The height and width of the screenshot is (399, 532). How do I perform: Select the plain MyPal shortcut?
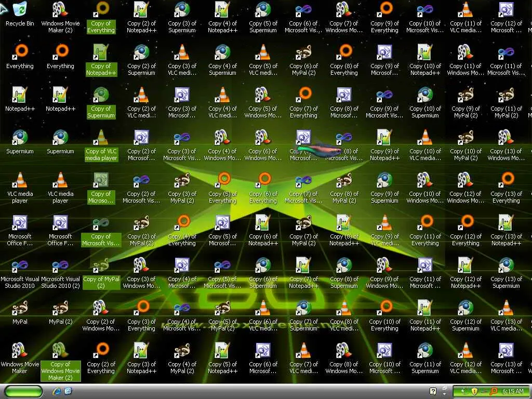pyautogui.click(x=20, y=312)
